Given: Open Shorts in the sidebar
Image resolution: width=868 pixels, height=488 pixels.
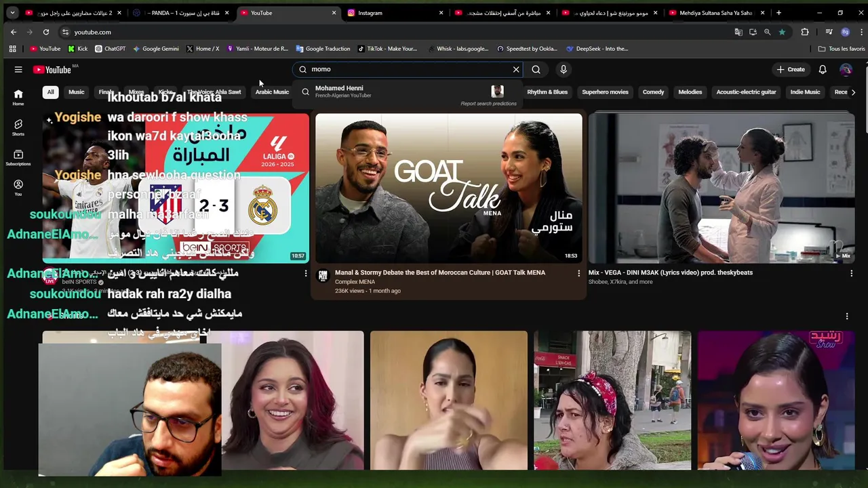Looking at the screenshot, I should (18, 127).
